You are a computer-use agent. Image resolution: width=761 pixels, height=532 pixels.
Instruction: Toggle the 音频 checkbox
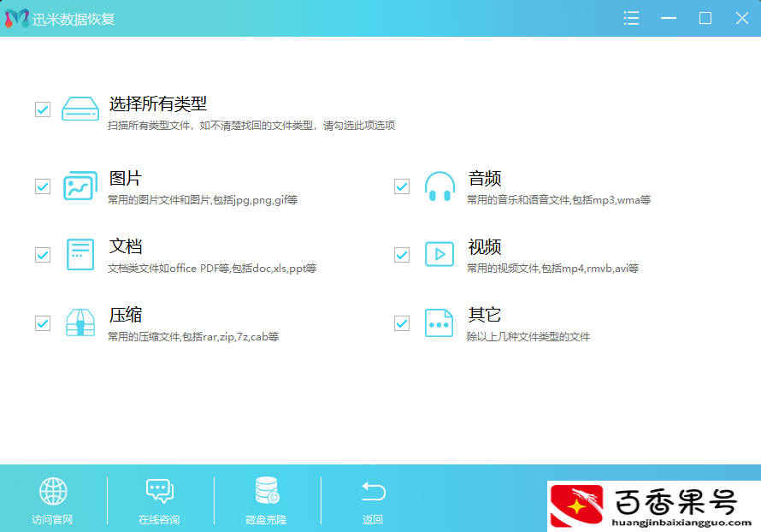[402, 186]
